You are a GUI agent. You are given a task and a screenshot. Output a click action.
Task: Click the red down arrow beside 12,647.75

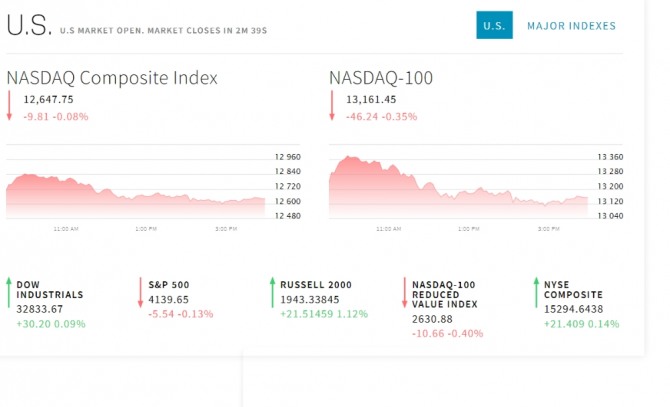(x=9, y=106)
